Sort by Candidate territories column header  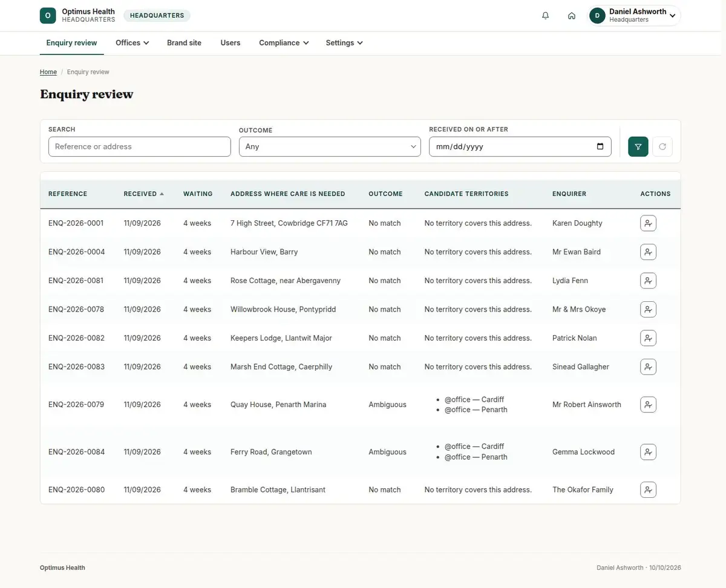coord(466,194)
